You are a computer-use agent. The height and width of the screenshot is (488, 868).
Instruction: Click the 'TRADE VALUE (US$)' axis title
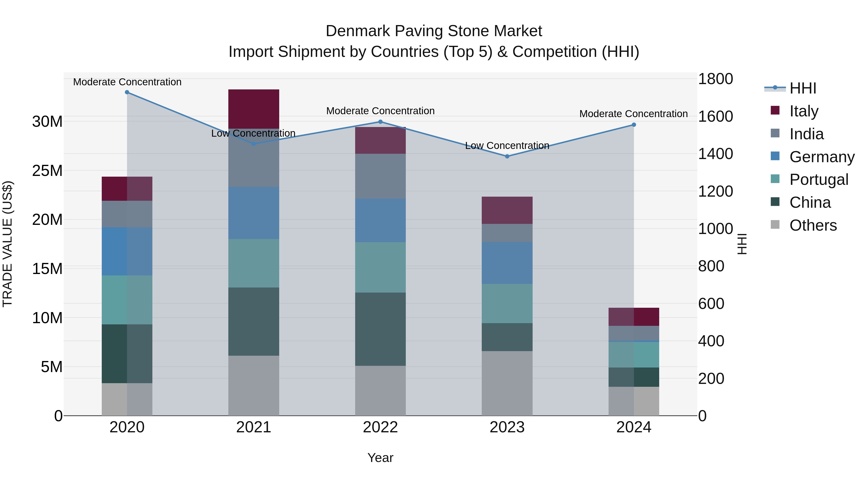click(x=7, y=244)
